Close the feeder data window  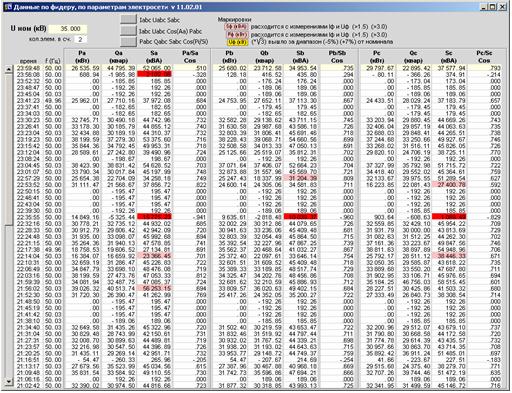(502, 7)
